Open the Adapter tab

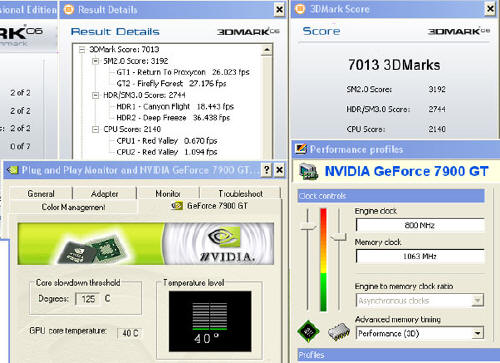[104, 194]
